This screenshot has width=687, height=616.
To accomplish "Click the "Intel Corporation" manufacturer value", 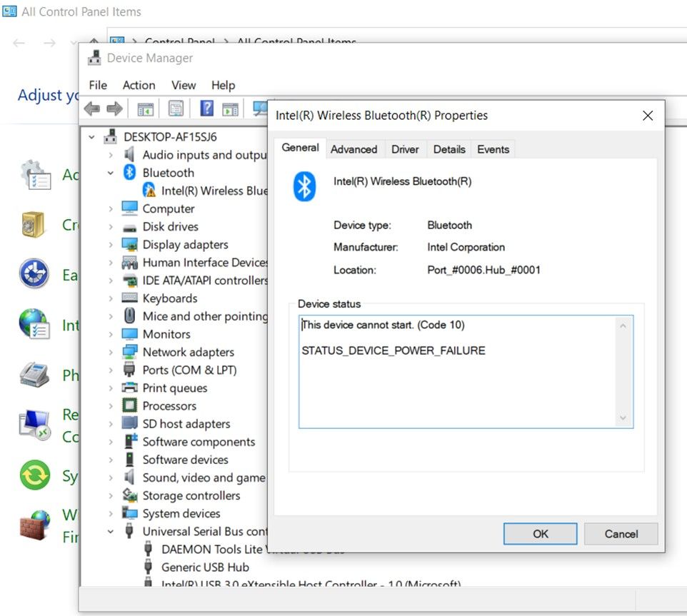I will click(466, 248).
